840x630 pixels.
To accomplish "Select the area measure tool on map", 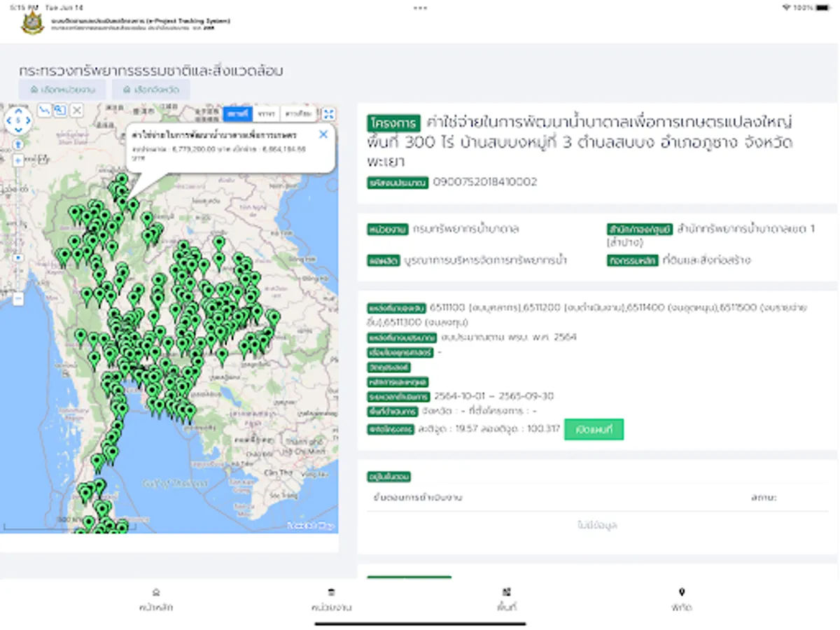I will coord(60,111).
